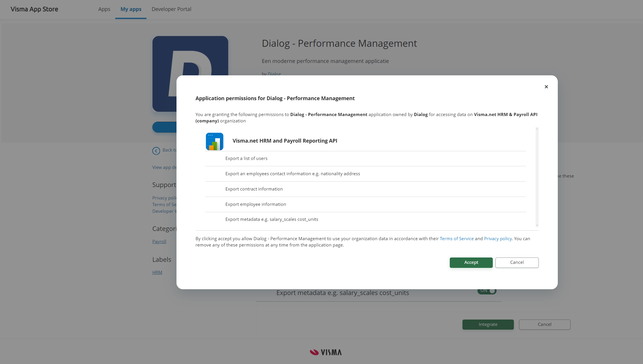
Task: Toggle the Export metadata ON switch
Action: [487, 291]
